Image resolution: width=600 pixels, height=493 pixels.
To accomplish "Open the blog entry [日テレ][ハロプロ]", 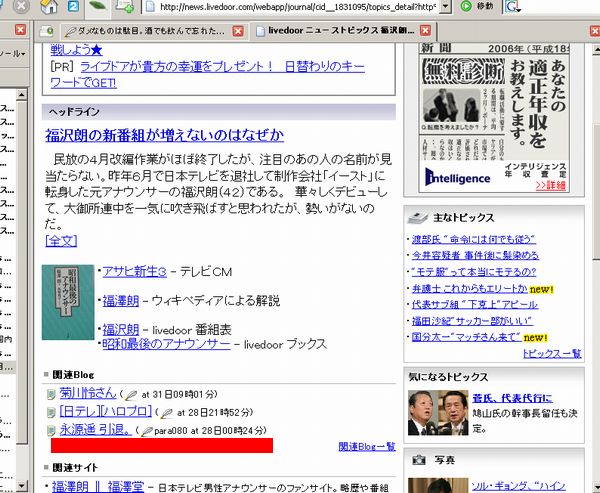I will tap(106, 411).
